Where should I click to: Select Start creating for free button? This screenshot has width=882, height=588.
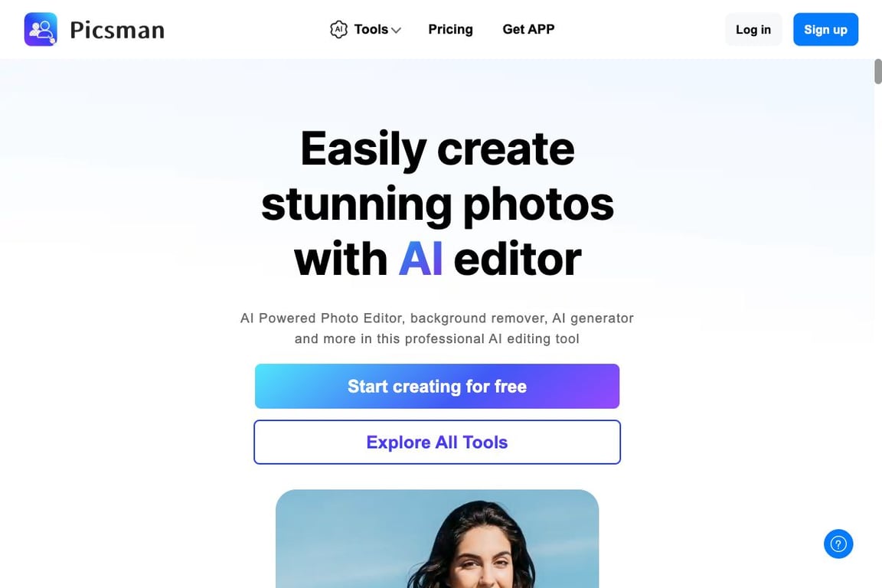coord(437,386)
